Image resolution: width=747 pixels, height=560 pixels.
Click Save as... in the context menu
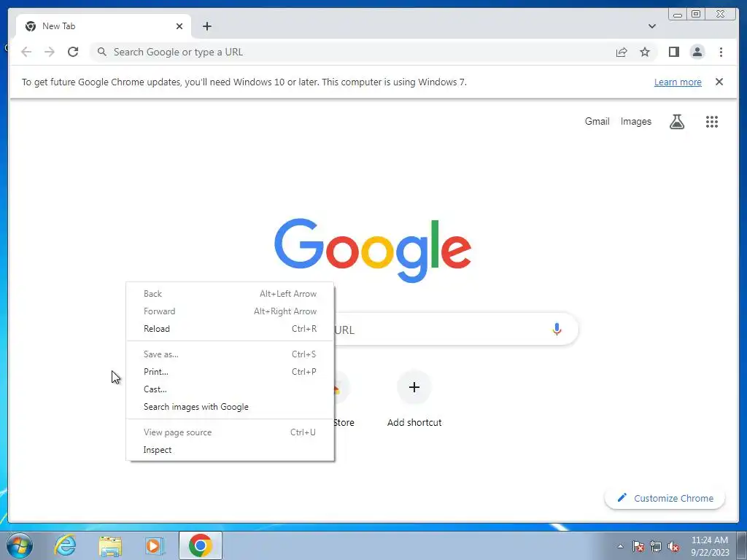(230, 354)
